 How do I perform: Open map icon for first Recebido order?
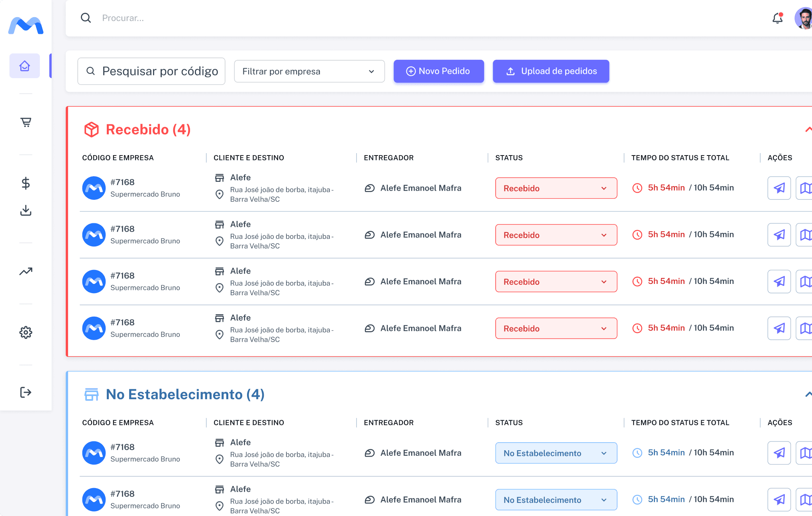(x=805, y=188)
